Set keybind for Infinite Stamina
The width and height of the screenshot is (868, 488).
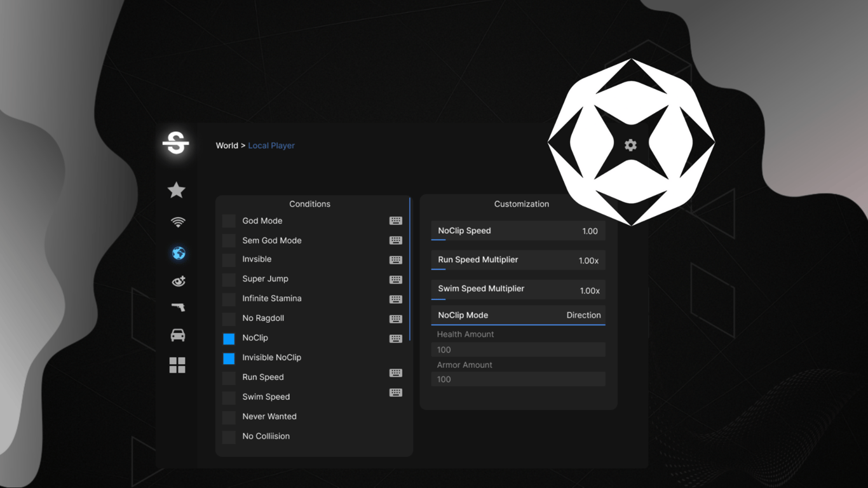(x=396, y=299)
